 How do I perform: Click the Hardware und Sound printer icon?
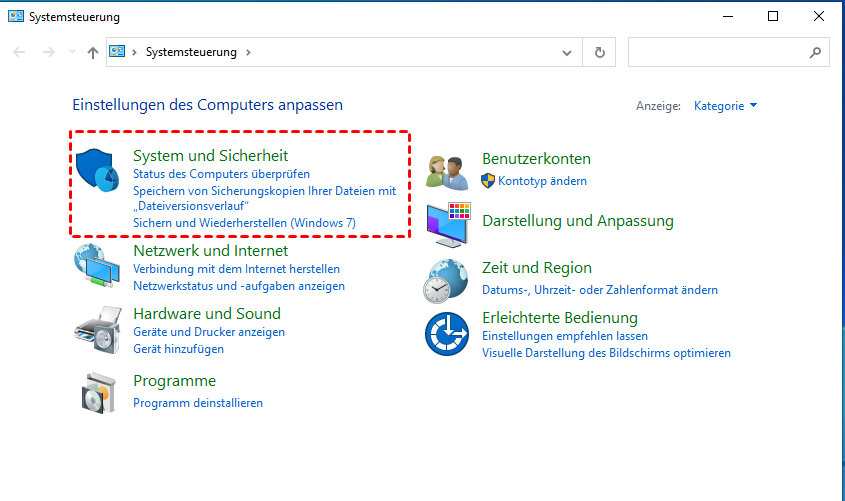click(x=97, y=328)
